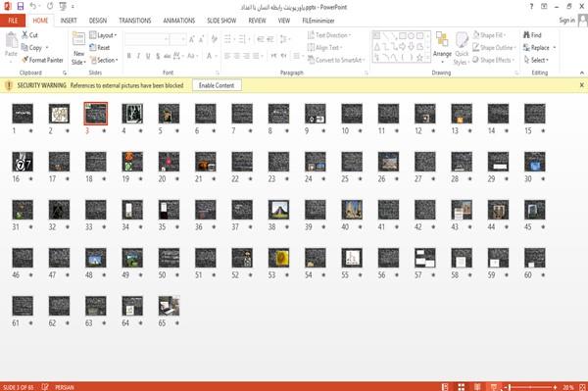Click the 20% zoom level value
The image size is (588, 391).
click(x=567, y=387)
